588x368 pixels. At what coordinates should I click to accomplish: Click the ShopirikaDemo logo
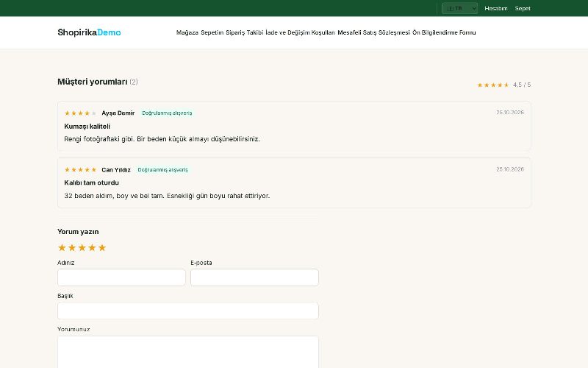click(89, 32)
